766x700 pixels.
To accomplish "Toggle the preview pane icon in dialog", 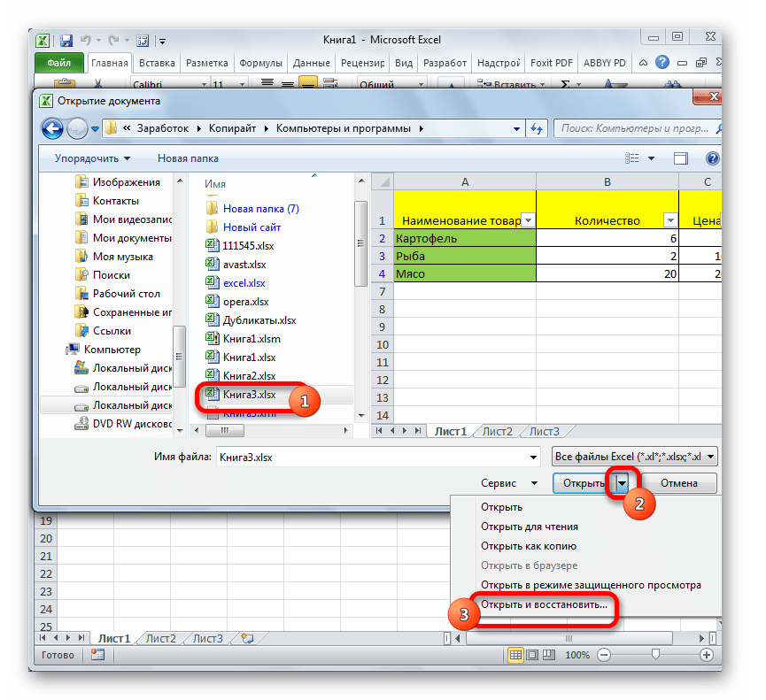I will 680,158.
